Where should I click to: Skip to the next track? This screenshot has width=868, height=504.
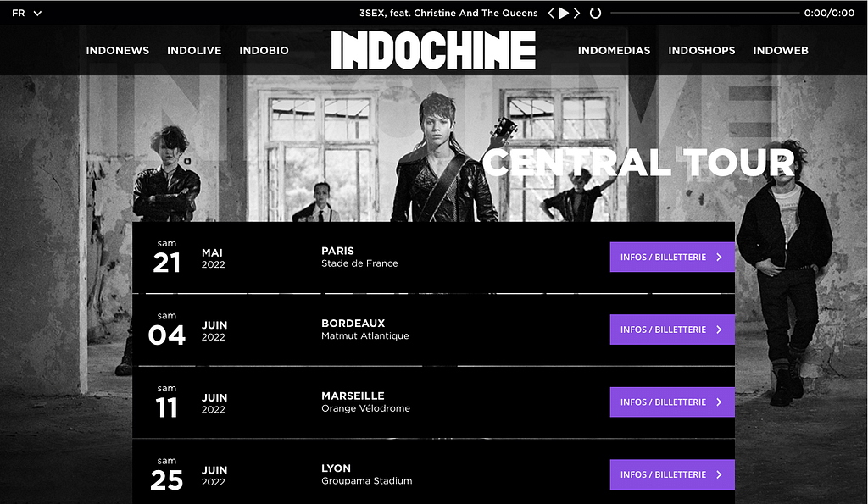point(576,13)
